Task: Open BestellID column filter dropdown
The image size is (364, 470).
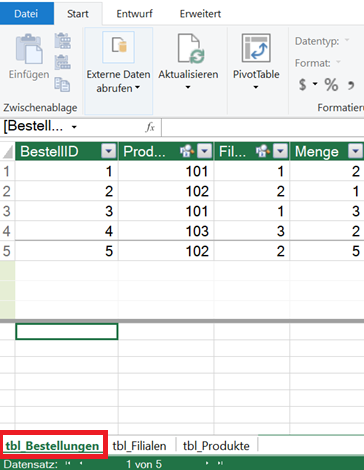Action: [108, 151]
